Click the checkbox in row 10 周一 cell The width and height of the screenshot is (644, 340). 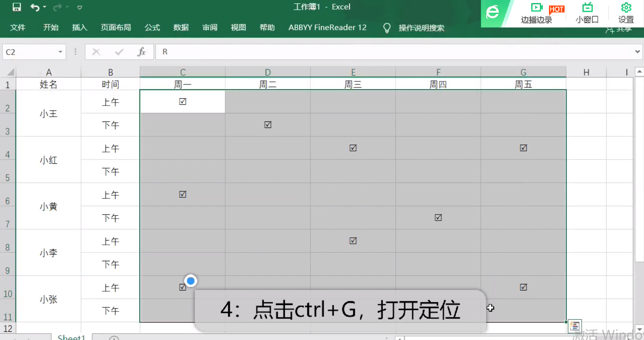[183, 287]
